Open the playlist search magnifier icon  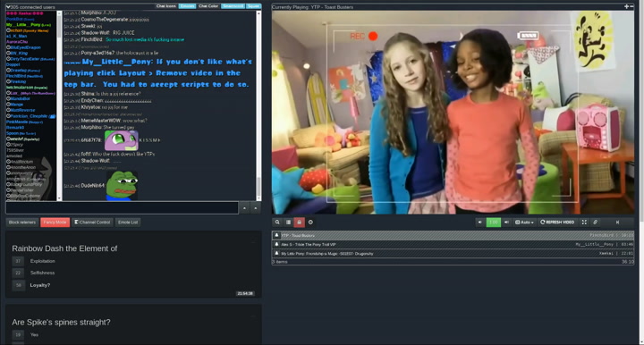coord(277,223)
